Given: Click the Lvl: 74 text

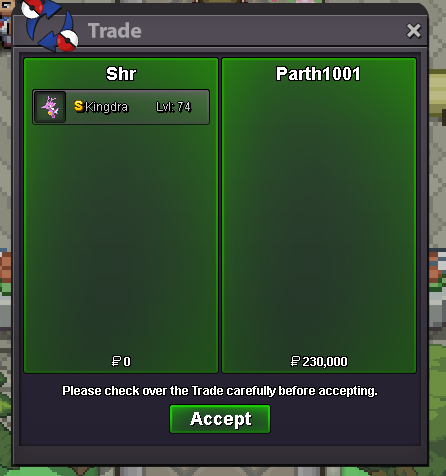Looking at the screenshot, I should click(x=173, y=107).
